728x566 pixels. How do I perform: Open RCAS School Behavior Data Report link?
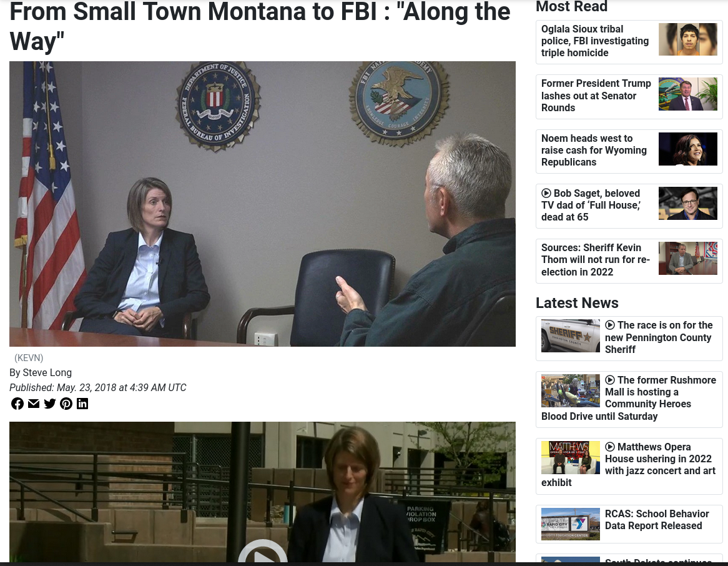tap(656, 520)
